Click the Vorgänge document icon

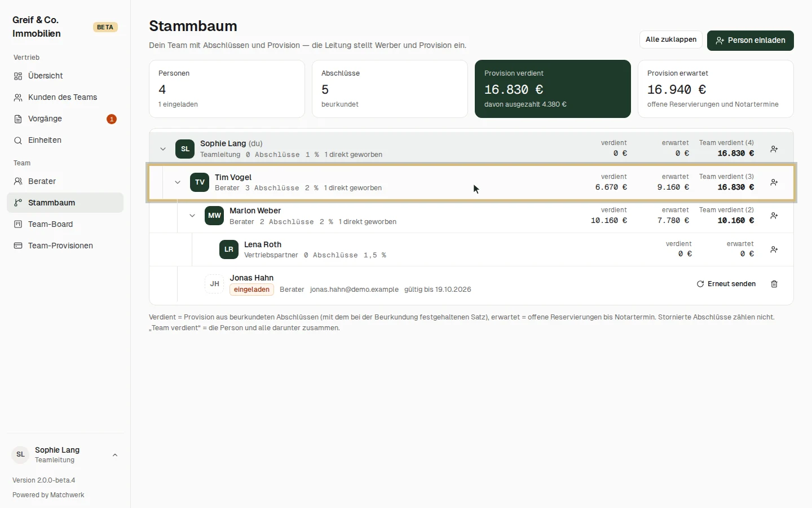pos(18,119)
